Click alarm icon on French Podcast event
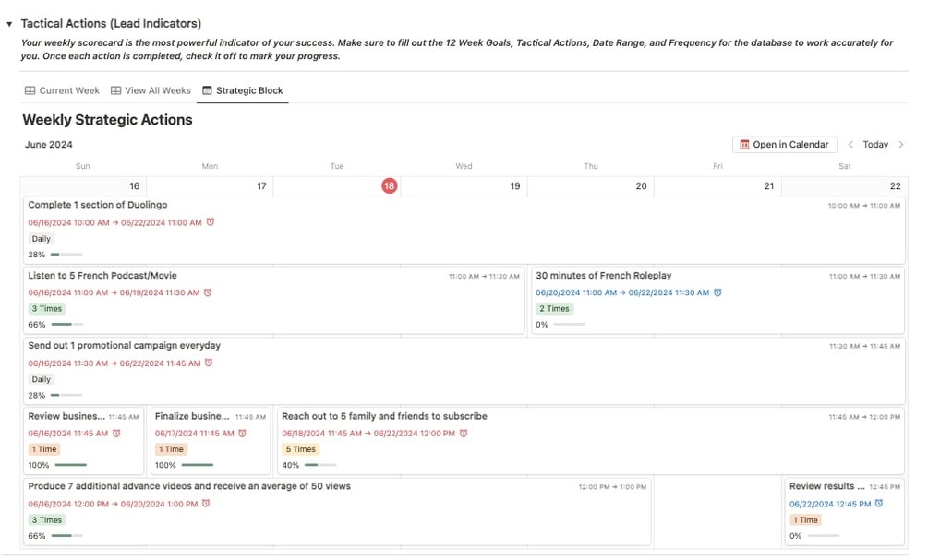Screen dimensions: 928x560 click(208, 292)
